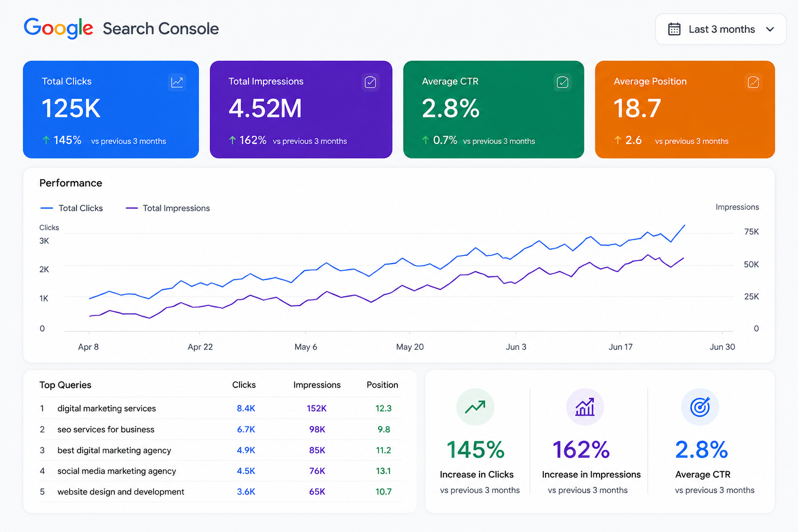Click the 76K impressions cell
This screenshot has height=532, width=798.
click(x=317, y=471)
